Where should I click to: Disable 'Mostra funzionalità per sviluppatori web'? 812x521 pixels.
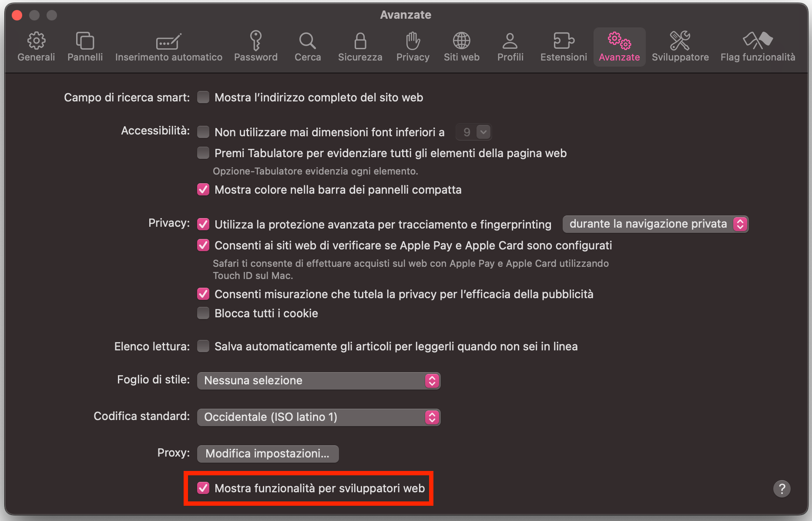point(203,488)
